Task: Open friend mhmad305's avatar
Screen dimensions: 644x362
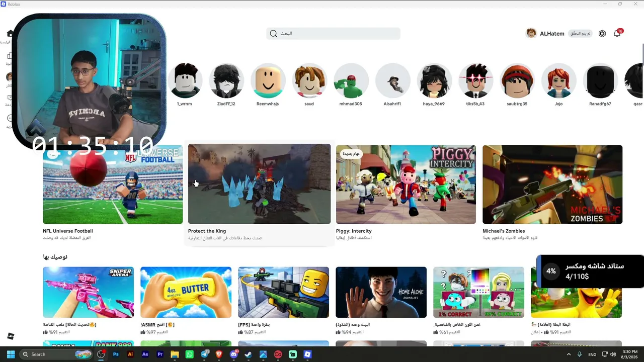Action: (351, 80)
